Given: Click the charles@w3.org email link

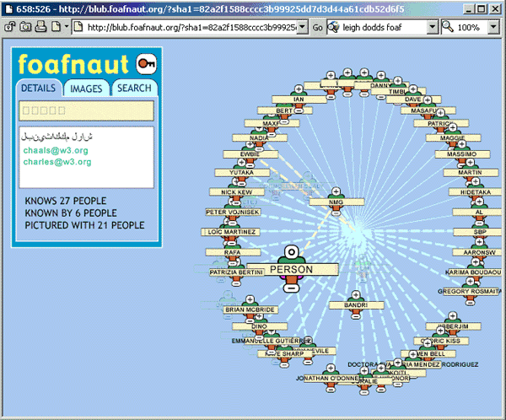Looking at the screenshot, I should [56, 161].
